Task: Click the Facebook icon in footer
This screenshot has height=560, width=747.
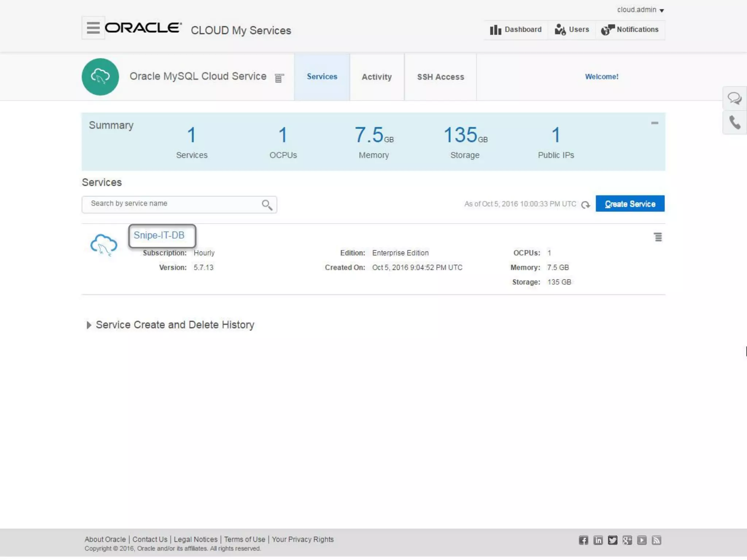Action: click(x=584, y=540)
